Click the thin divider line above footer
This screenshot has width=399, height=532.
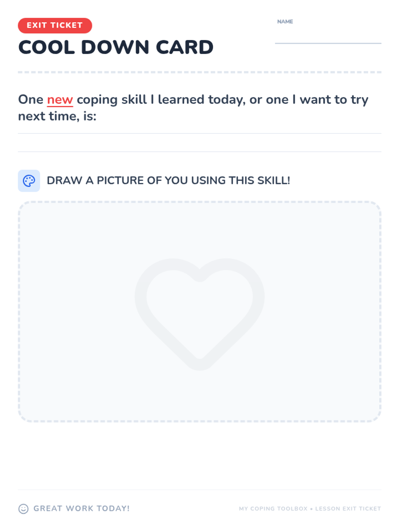coord(199,490)
